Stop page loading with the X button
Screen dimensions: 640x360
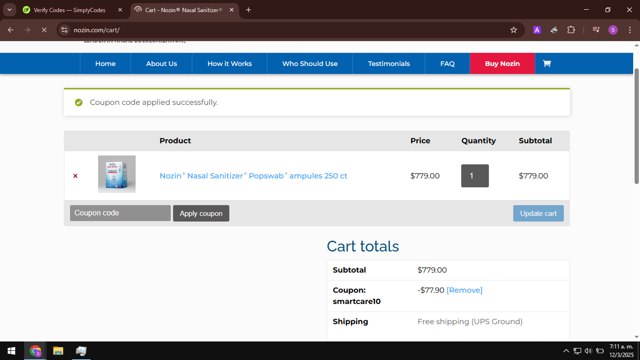pyautogui.click(x=44, y=30)
